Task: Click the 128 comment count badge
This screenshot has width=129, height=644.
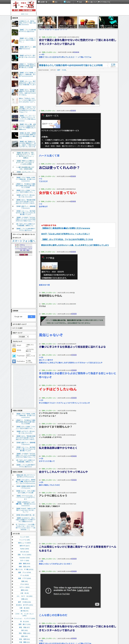Action: 113,65
